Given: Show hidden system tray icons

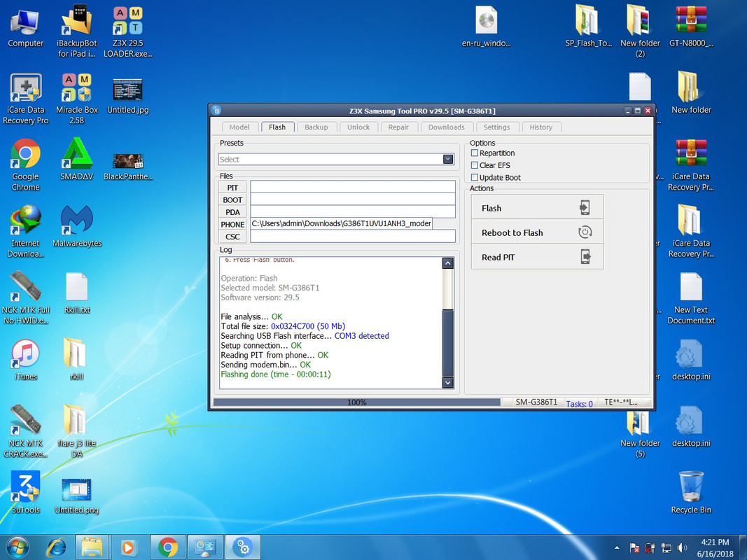Looking at the screenshot, I should coord(617,547).
